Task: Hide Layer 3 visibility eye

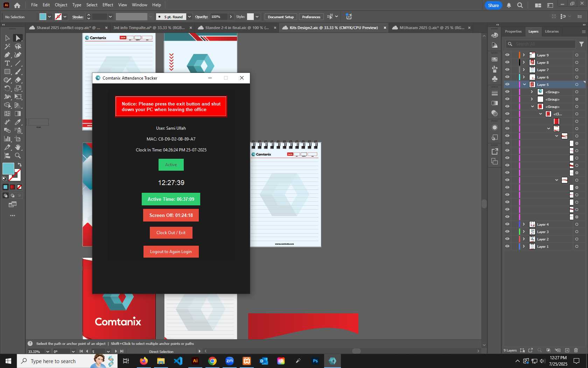Action: point(507,232)
